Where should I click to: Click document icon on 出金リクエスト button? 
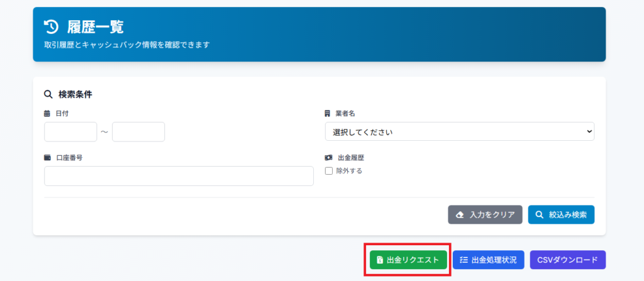click(x=380, y=260)
